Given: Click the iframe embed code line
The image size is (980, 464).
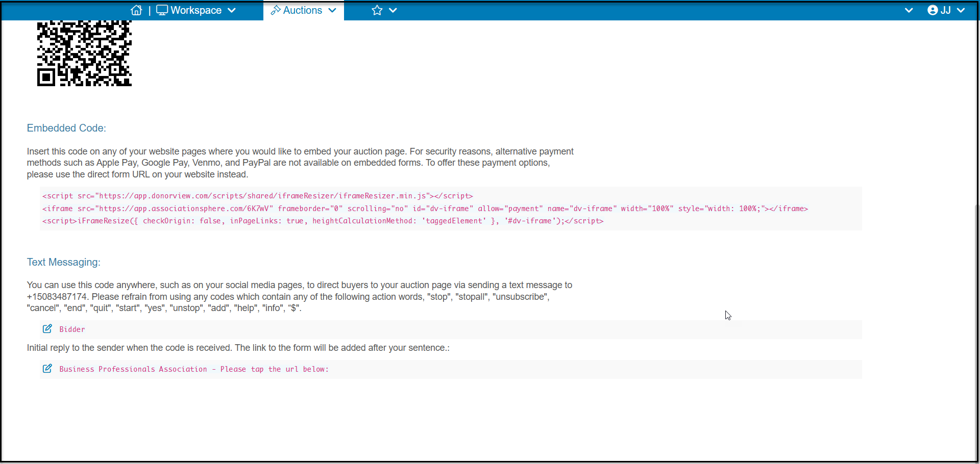Looking at the screenshot, I should (425, 209).
